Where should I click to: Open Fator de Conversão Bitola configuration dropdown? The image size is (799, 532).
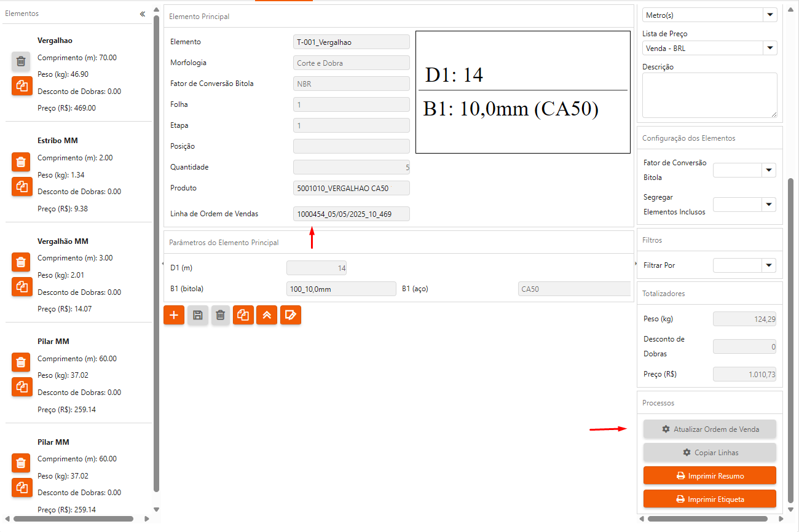tap(768, 170)
